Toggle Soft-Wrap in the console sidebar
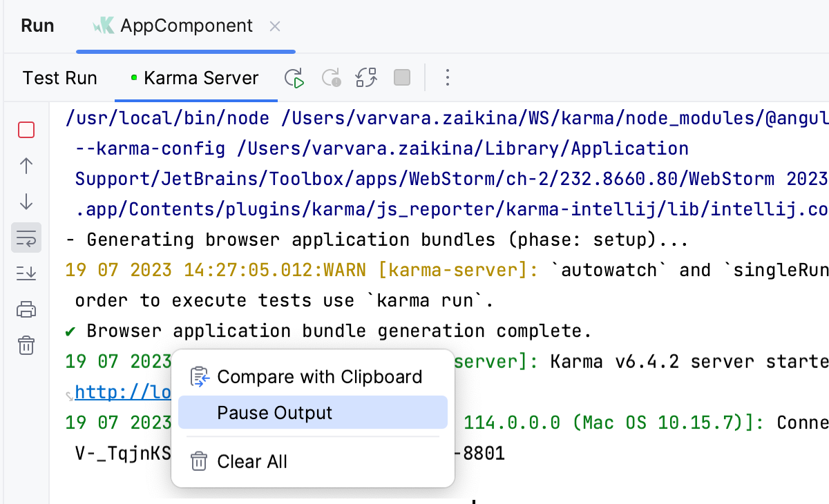 click(x=26, y=238)
